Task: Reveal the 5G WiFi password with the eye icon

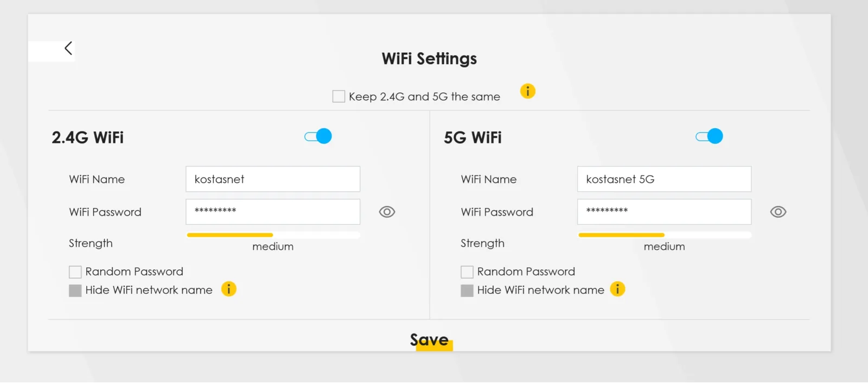Action: (778, 212)
